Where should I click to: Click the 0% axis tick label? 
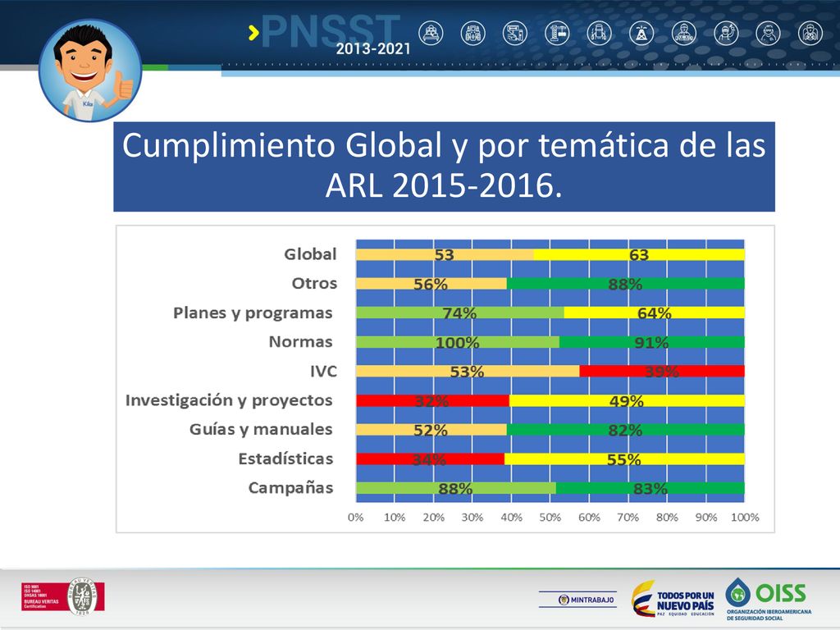(x=356, y=518)
